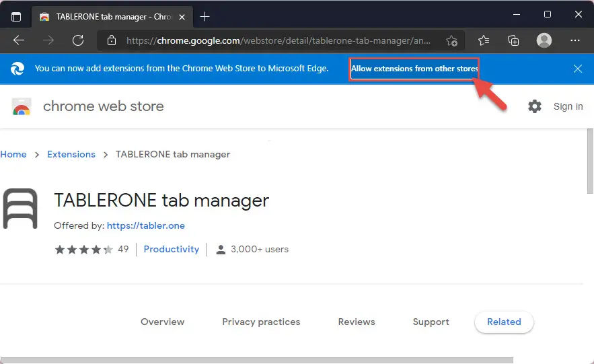The width and height of the screenshot is (594, 364).
Task: Click the horizontal scrollbar at bottom
Action: (x=257, y=360)
